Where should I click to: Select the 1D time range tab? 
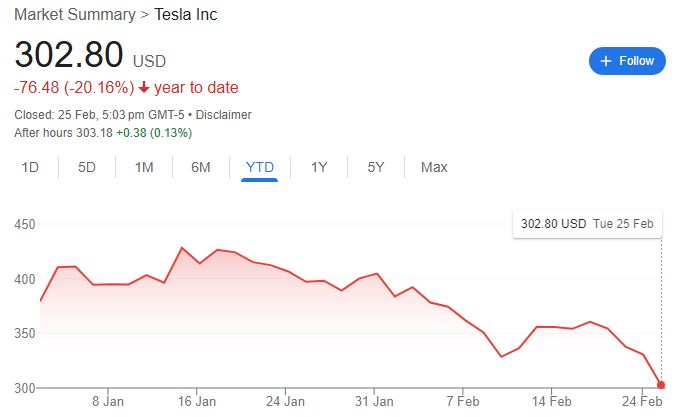pos(30,167)
